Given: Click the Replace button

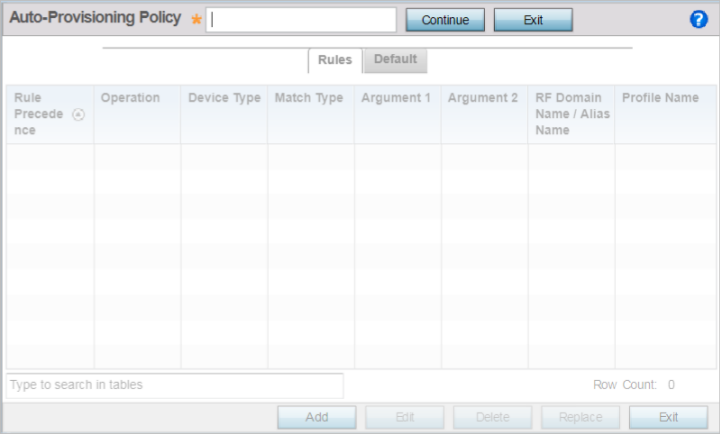Looking at the screenshot, I should (x=580, y=417).
